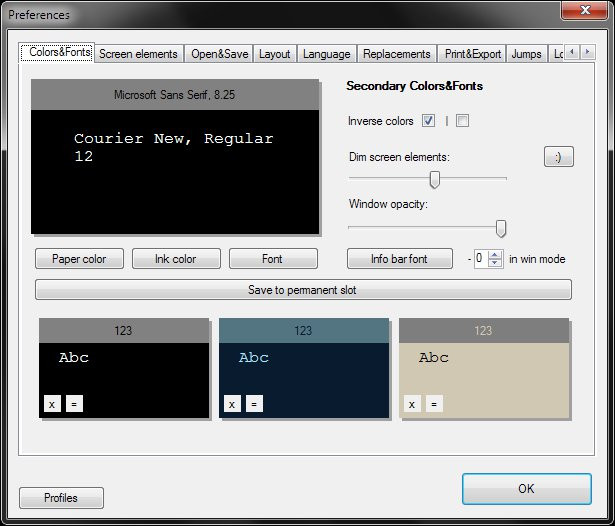Click the win mode number field

(481, 258)
